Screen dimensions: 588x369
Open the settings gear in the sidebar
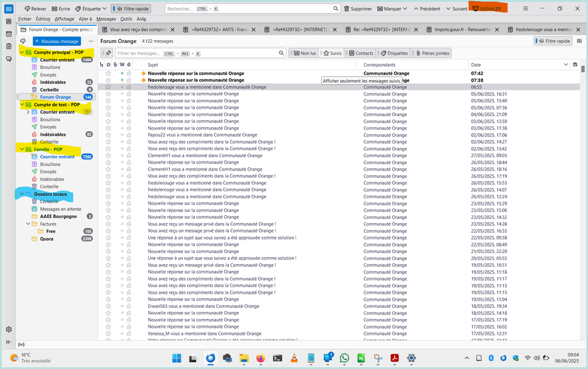point(8,330)
